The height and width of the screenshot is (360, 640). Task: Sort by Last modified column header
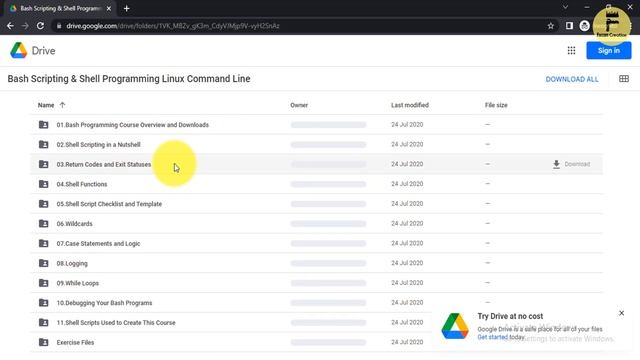click(410, 105)
